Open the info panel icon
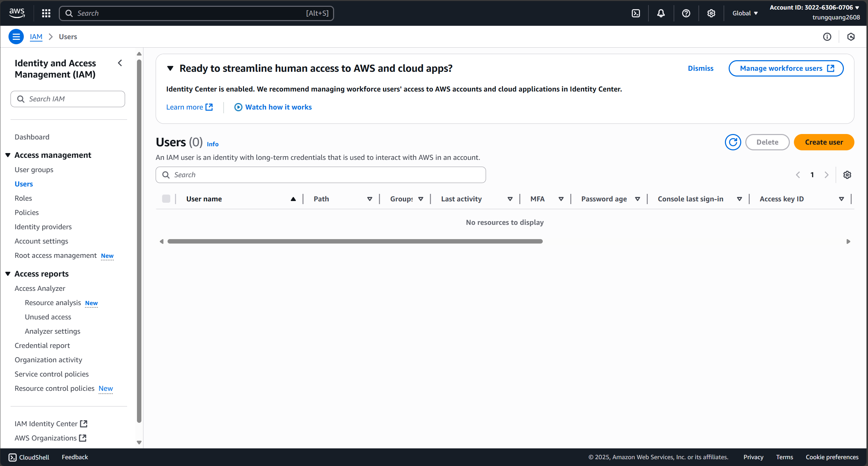 827,37
